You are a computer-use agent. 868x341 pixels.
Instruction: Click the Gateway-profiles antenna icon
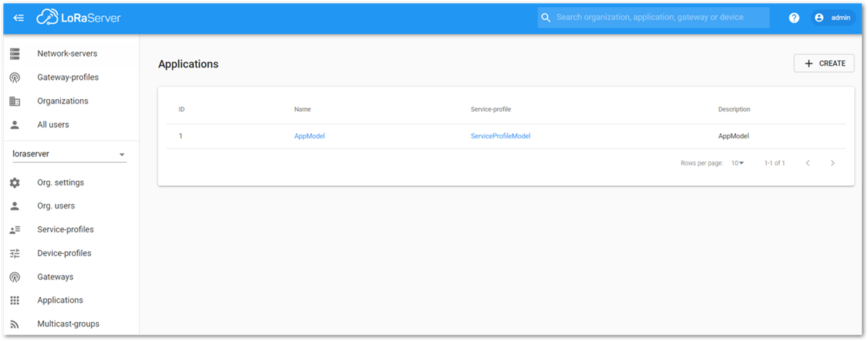coord(14,77)
